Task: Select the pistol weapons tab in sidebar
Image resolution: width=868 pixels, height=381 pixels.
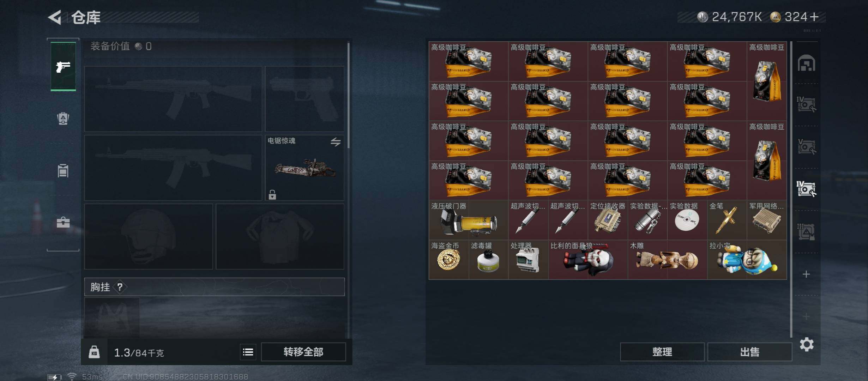Action: (x=63, y=67)
